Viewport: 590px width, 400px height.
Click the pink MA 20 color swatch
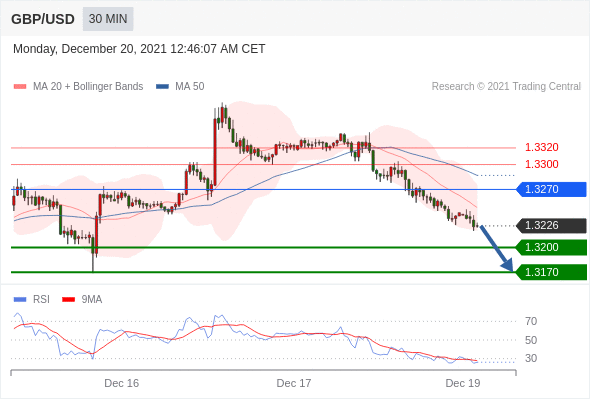20,87
